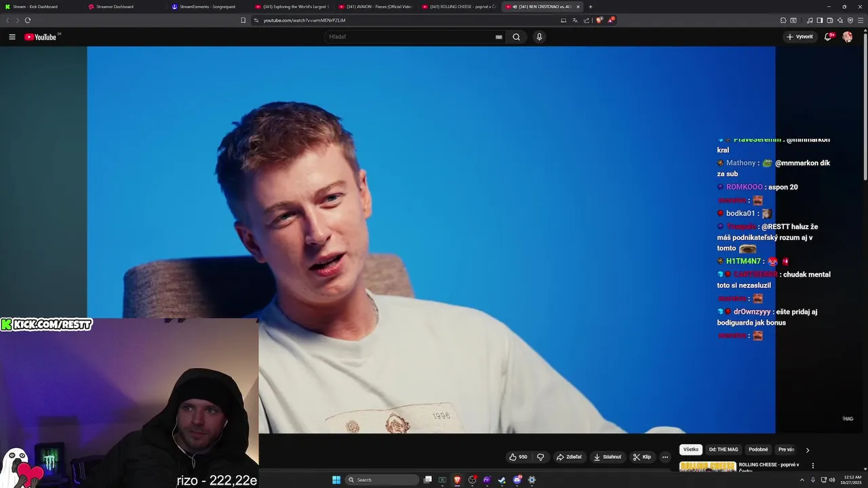Image resolution: width=868 pixels, height=488 pixels.
Task: Open Discord from the taskbar
Action: (517, 480)
